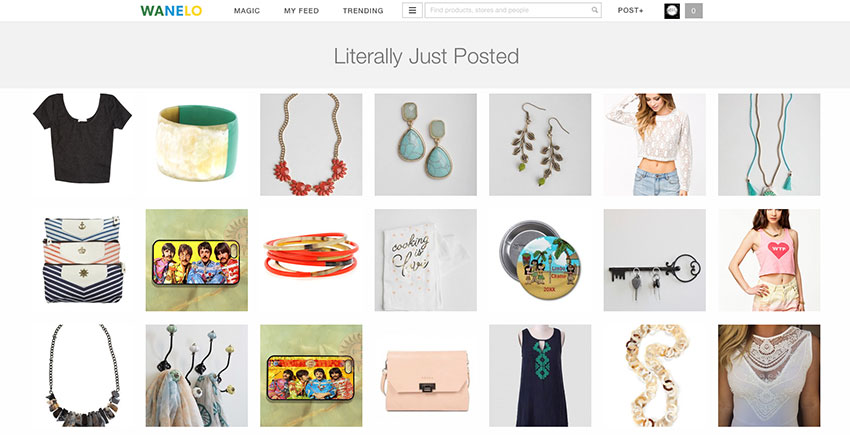The height and width of the screenshot is (435, 850).
Task: View the cooking is love towel
Action: (426, 260)
